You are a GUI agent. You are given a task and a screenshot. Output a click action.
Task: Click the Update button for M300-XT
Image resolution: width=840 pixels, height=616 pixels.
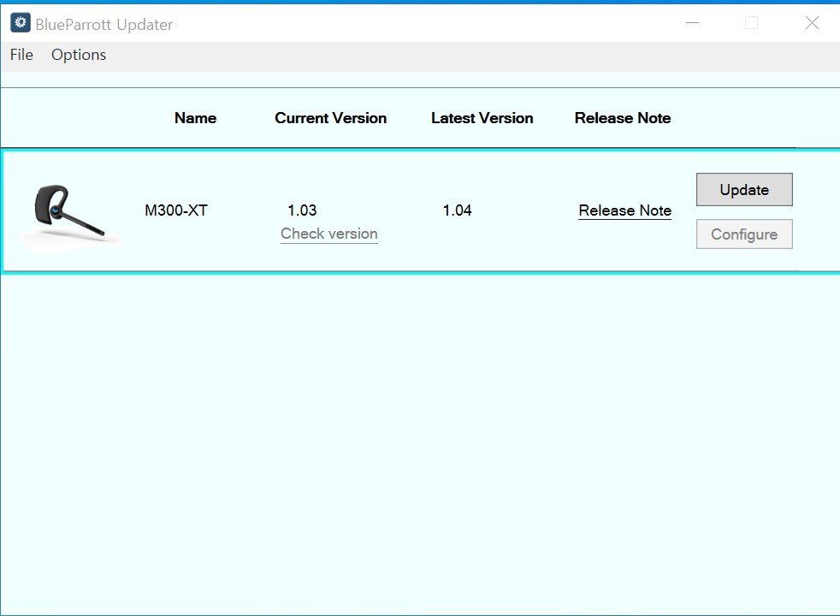point(744,190)
